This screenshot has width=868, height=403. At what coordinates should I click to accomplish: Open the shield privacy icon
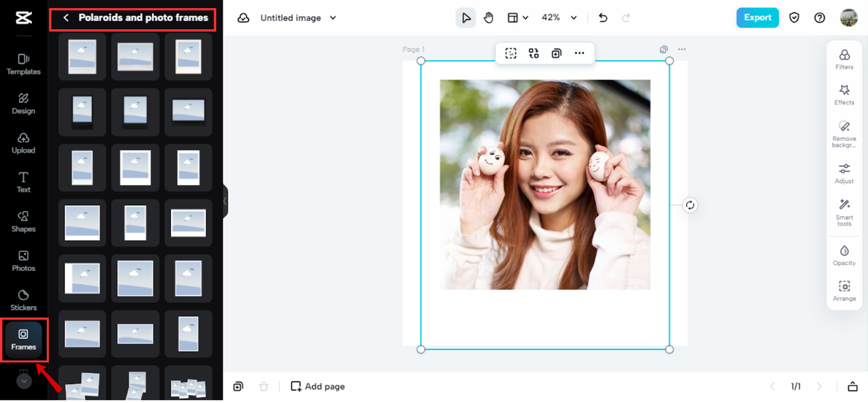795,18
